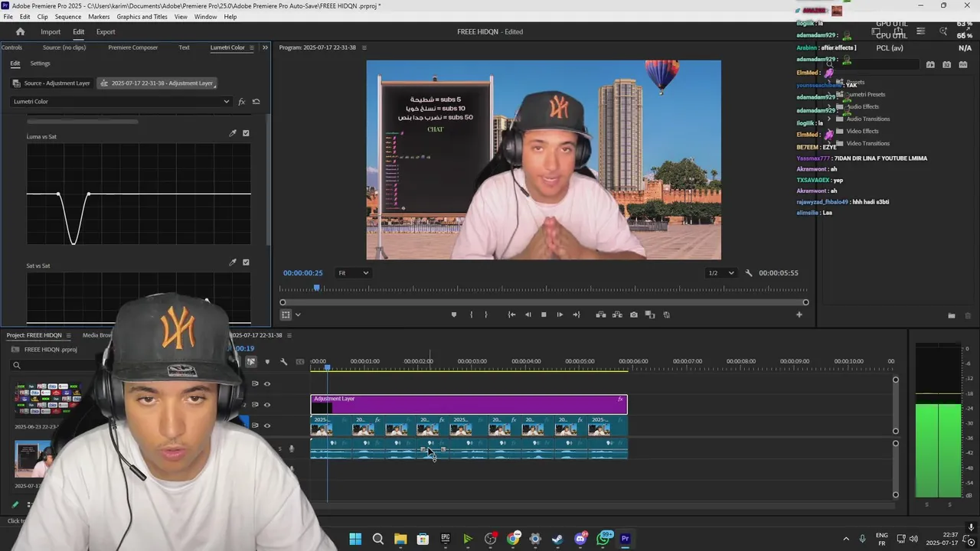The width and height of the screenshot is (980, 551).
Task: Click the Extract button
Action: tap(617, 315)
